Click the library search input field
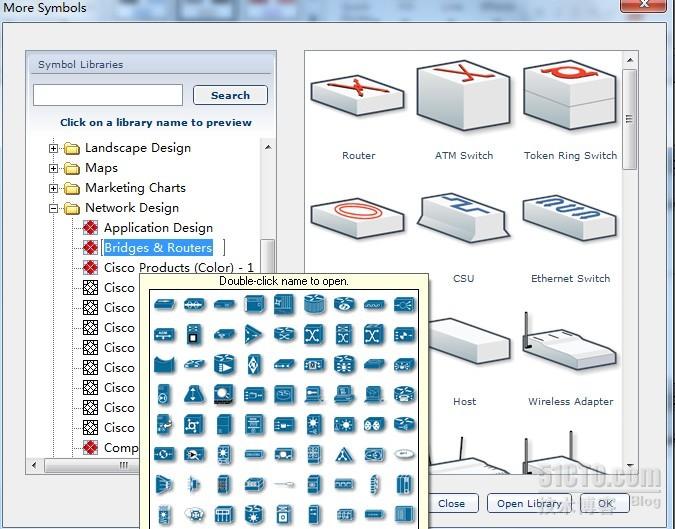 tap(108, 95)
